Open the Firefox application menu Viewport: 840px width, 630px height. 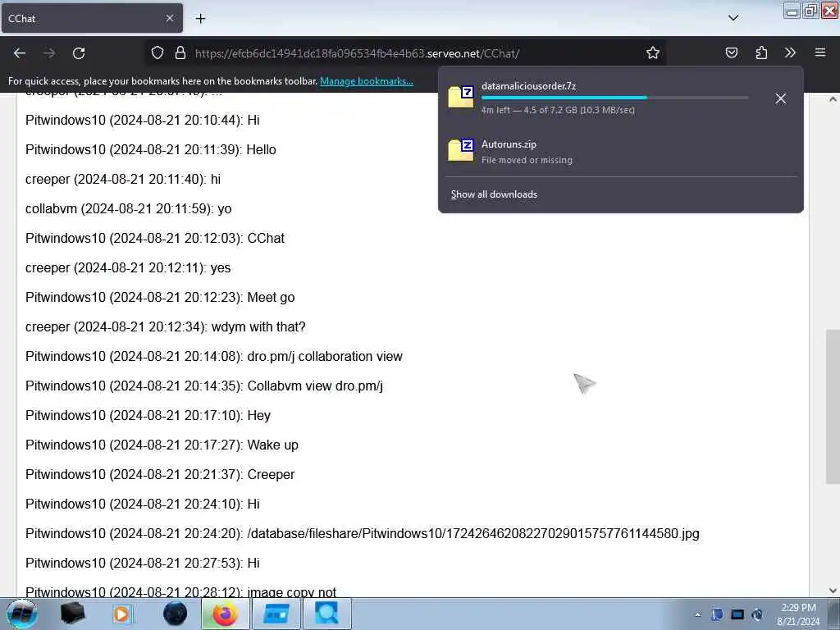coord(820,53)
